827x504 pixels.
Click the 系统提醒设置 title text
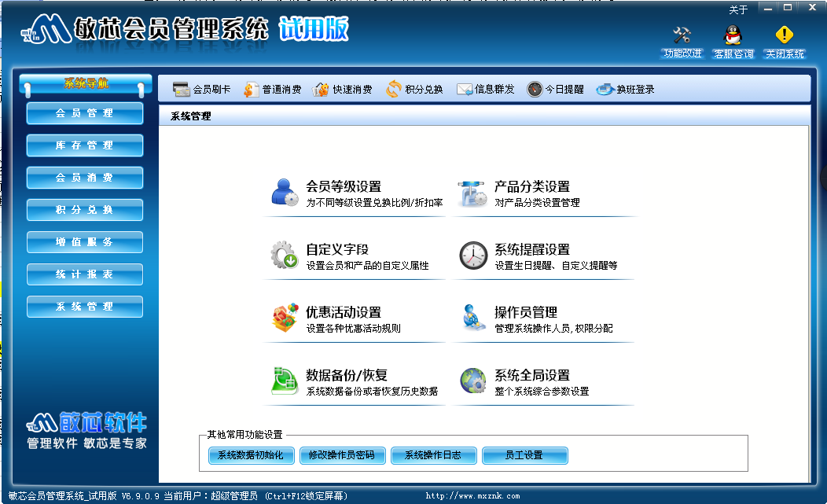pos(531,249)
